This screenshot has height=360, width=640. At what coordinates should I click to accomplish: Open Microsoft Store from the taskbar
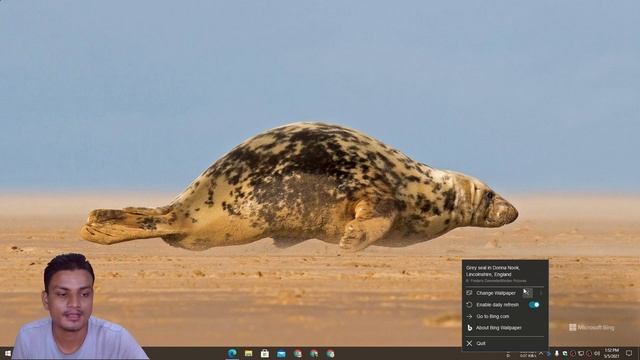[265, 353]
